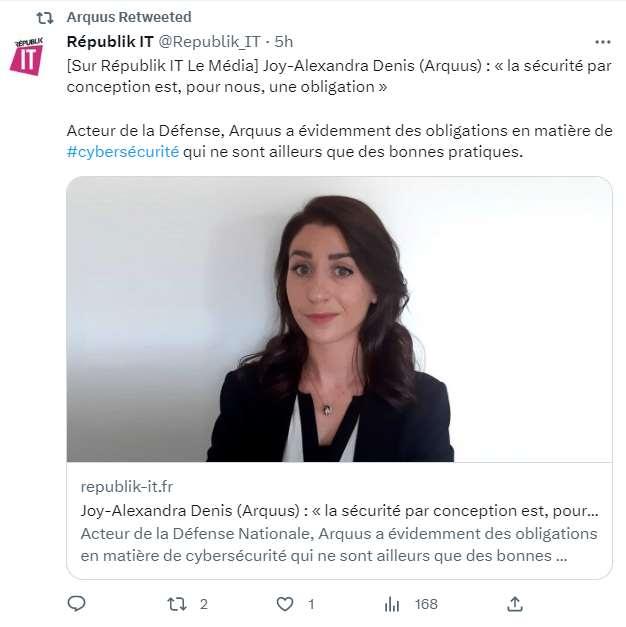Open the reply comment icon
The width and height of the screenshot is (626, 627).
point(76,603)
